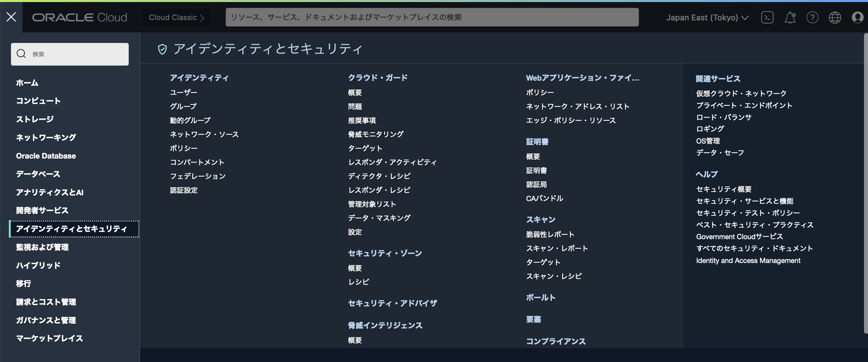
Task: Close the navigation menu with the X
Action: [11, 17]
